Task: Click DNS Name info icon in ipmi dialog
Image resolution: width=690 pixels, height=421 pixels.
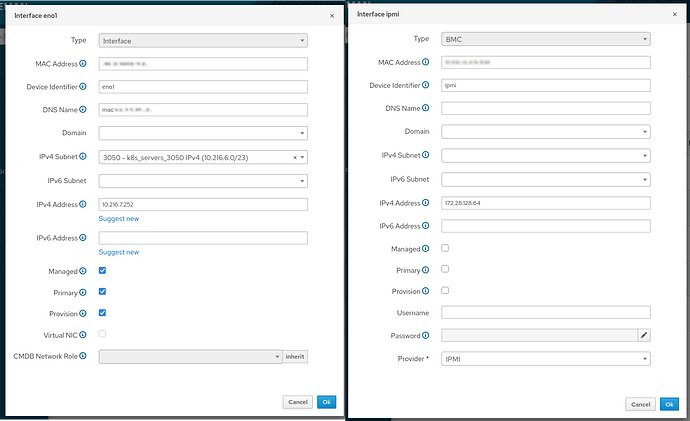Action: (426, 108)
